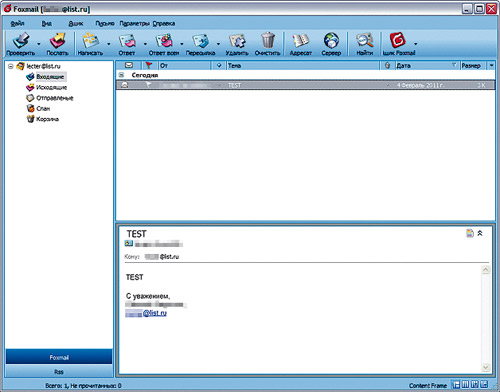Image resolution: width=500 pixels, height=392 pixels.
Task: Open the Файл menu
Action: [x=17, y=23]
